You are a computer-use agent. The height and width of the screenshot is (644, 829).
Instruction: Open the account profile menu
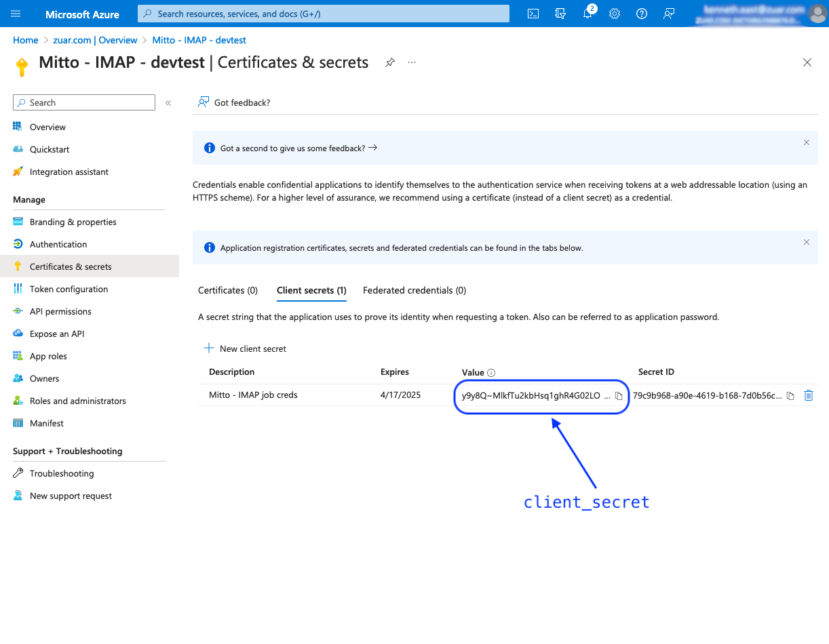click(817, 14)
